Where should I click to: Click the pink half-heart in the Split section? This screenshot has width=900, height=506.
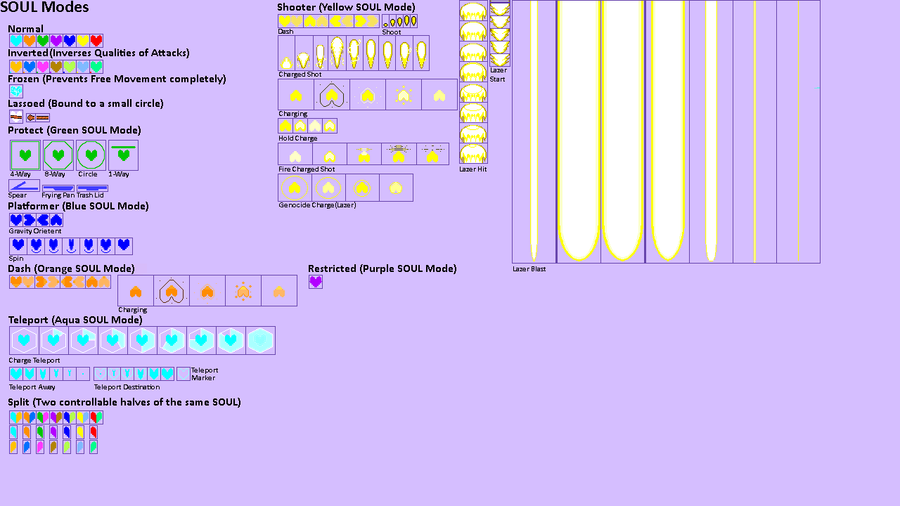click(x=40, y=446)
